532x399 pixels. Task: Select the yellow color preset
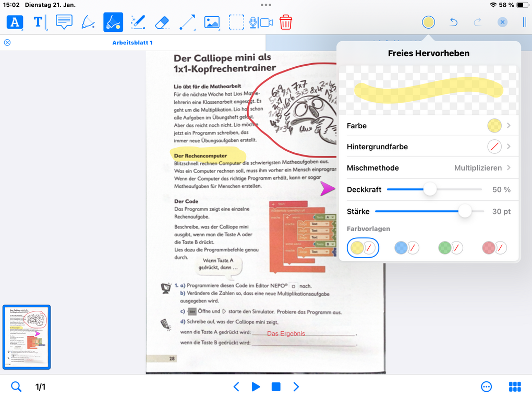362,248
